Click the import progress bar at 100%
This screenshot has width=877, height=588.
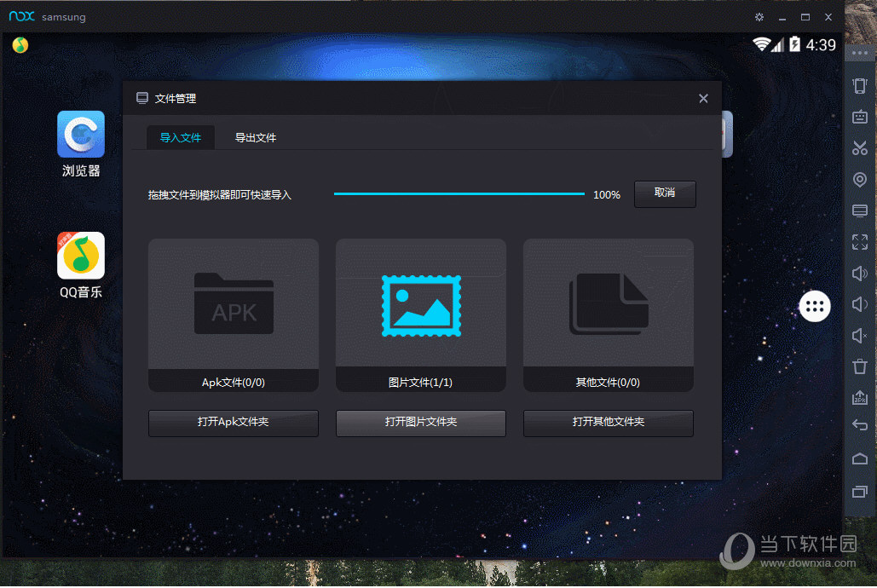[459, 193]
